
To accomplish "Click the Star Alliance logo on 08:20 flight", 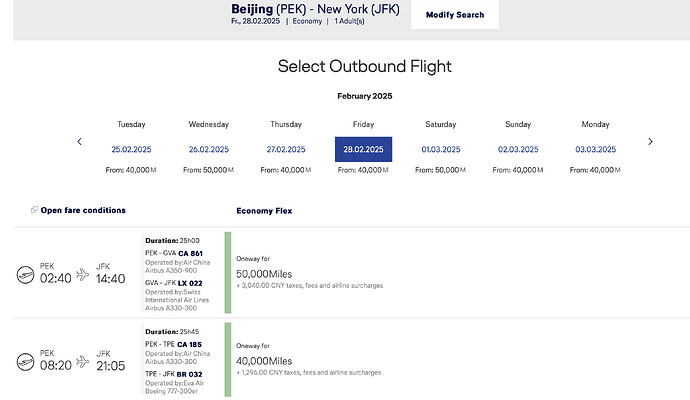I will click(24, 360).
